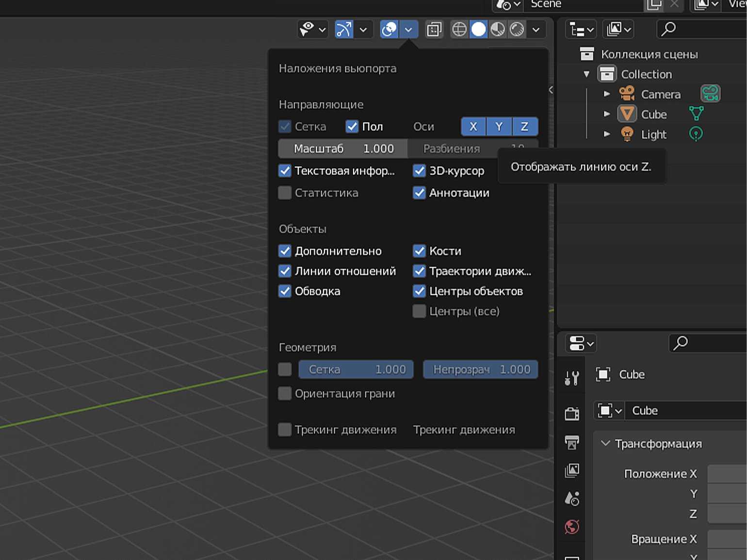Uncheck the Кости checkbox
Viewport: 747px width, 560px height.
tap(419, 251)
